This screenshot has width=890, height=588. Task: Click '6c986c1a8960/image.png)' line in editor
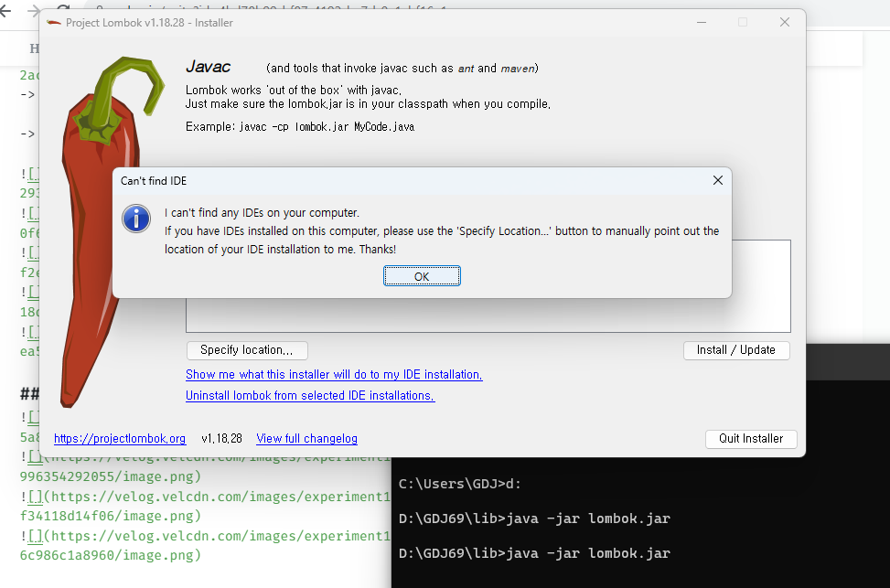point(110,555)
